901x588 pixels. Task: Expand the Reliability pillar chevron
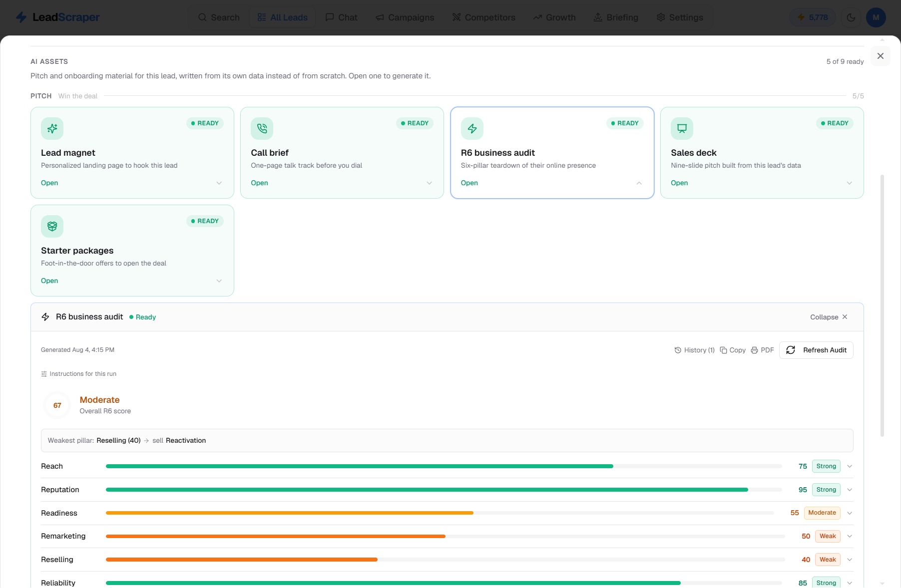click(850, 583)
